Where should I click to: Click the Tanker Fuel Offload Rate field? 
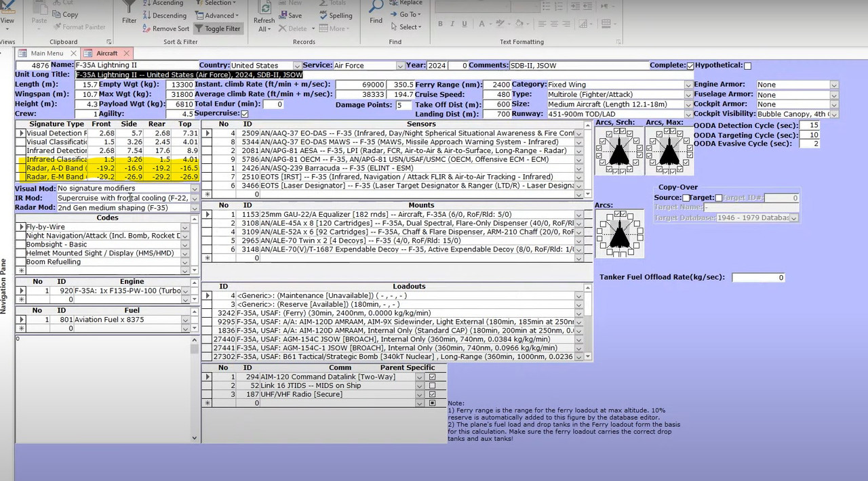[x=758, y=278]
